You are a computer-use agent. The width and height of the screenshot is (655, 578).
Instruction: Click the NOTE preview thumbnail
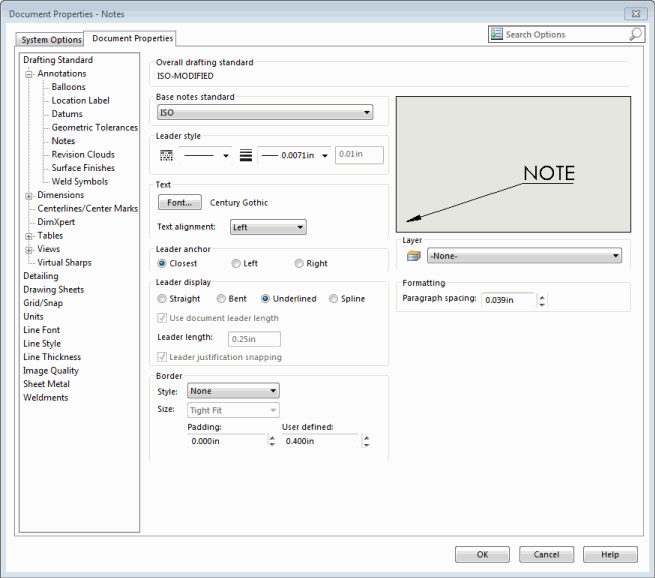coord(513,165)
